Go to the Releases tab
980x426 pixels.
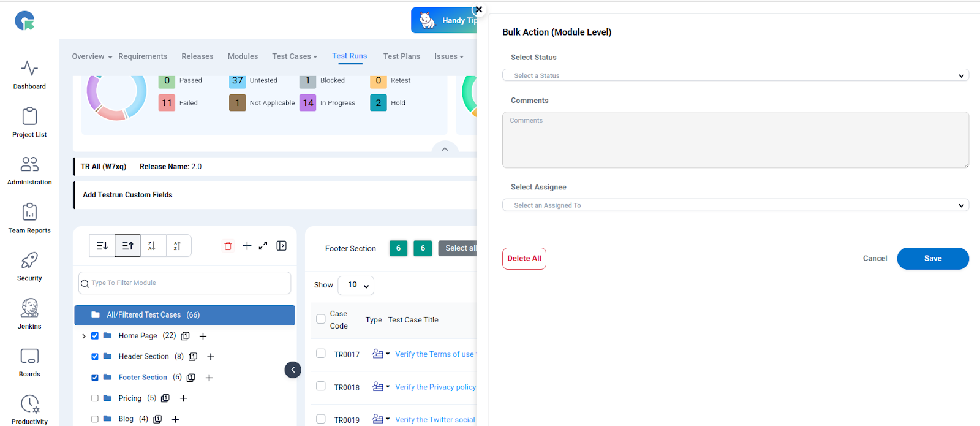click(197, 56)
